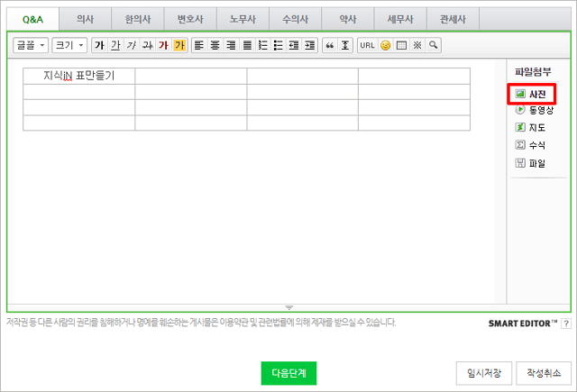Viewport: 577px width, 392px height.
Task: Insert a quotation block
Action: 329,45
